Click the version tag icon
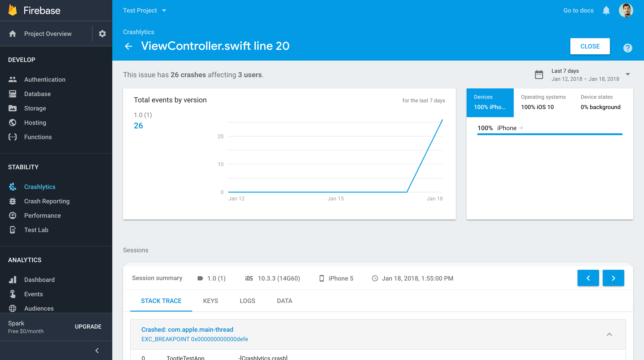 coord(200,278)
